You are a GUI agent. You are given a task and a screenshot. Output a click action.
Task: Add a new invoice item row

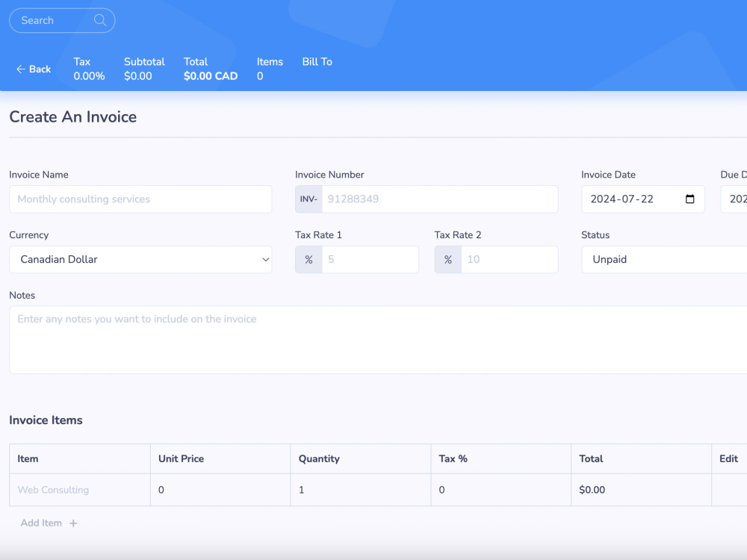[x=49, y=523]
